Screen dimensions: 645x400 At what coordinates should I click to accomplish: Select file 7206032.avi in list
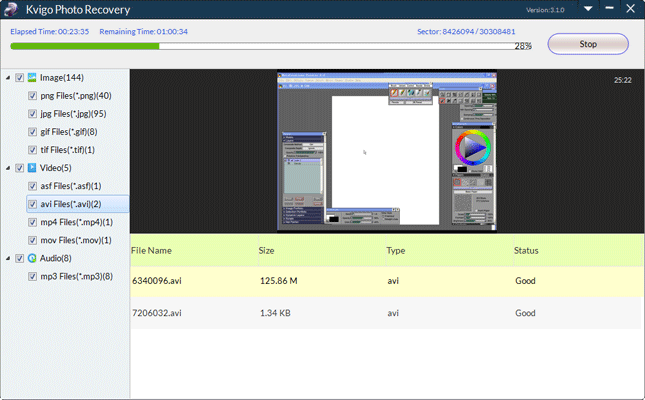tap(157, 313)
